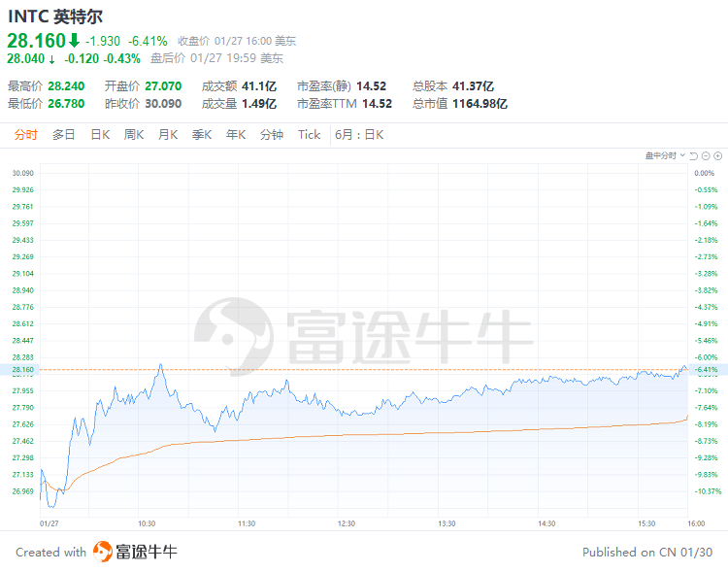The image size is (728, 572).
Task: Reset chart view with the undo arrow icon
Action: point(694,156)
